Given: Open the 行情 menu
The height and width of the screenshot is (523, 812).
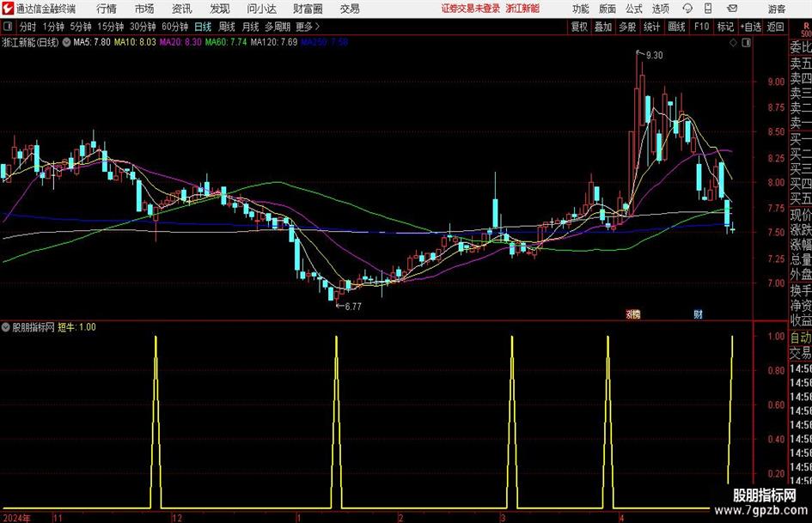Looking at the screenshot, I should coord(107,9).
